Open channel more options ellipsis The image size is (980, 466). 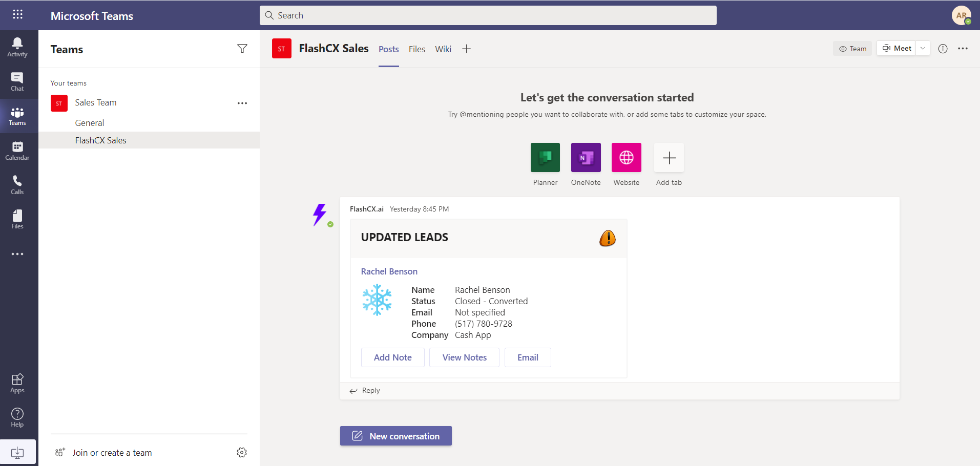[963, 49]
